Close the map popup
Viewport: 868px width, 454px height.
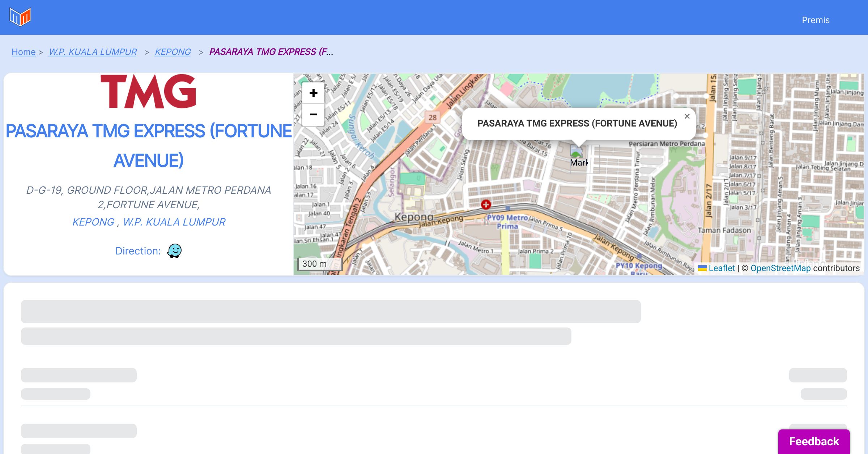pyautogui.click(x=687, y=116)
